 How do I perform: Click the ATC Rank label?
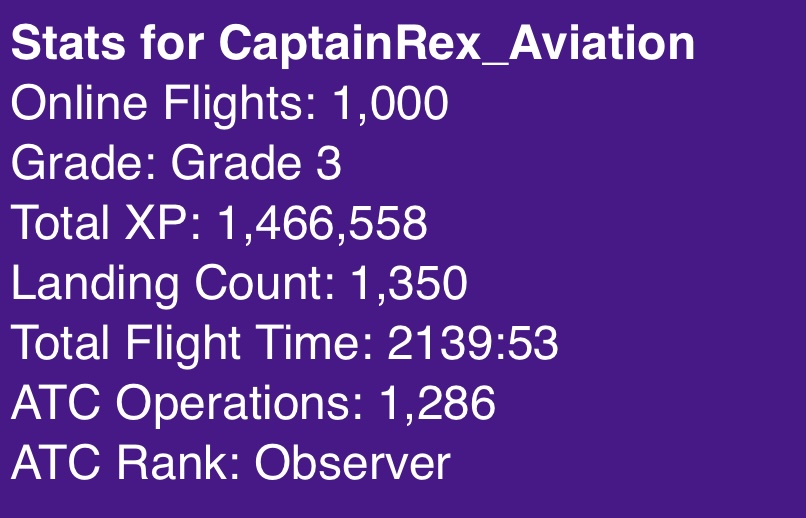coord(124,462)
